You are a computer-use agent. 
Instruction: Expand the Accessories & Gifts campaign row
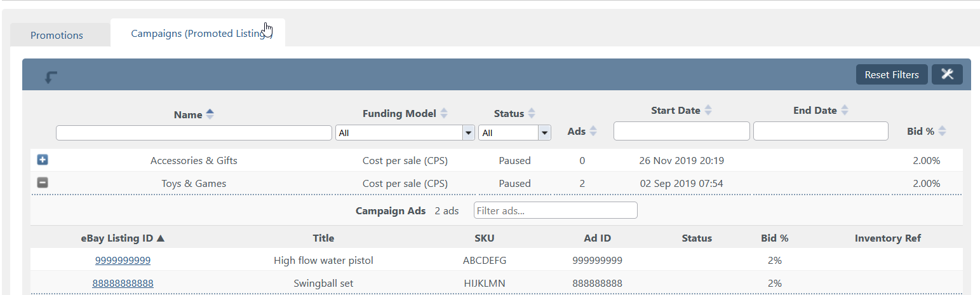(43, 160)
